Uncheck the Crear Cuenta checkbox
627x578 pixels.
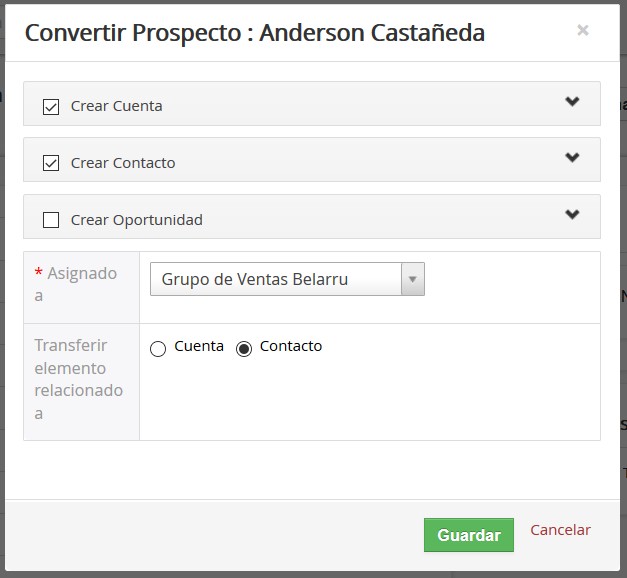(51, 106)
